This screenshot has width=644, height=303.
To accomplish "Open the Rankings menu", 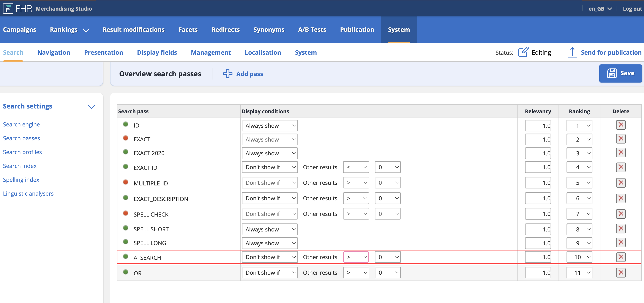I will pyautogui.click(x=69, y=30).
